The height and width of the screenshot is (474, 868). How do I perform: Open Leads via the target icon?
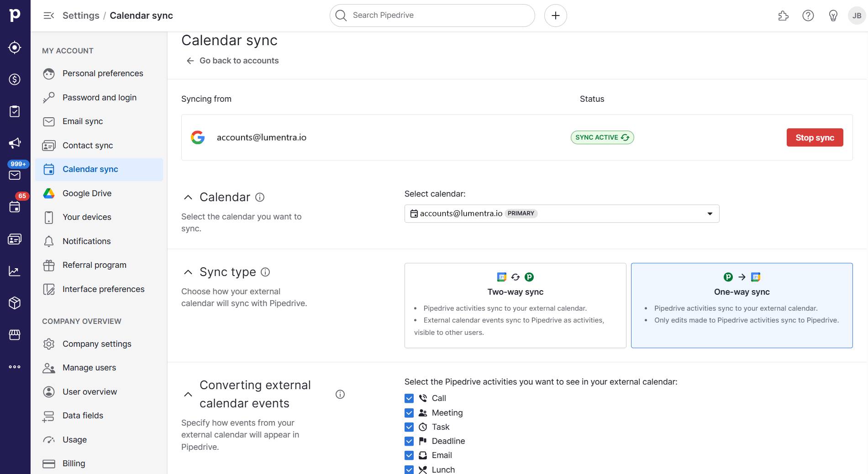tap(15, 47)
